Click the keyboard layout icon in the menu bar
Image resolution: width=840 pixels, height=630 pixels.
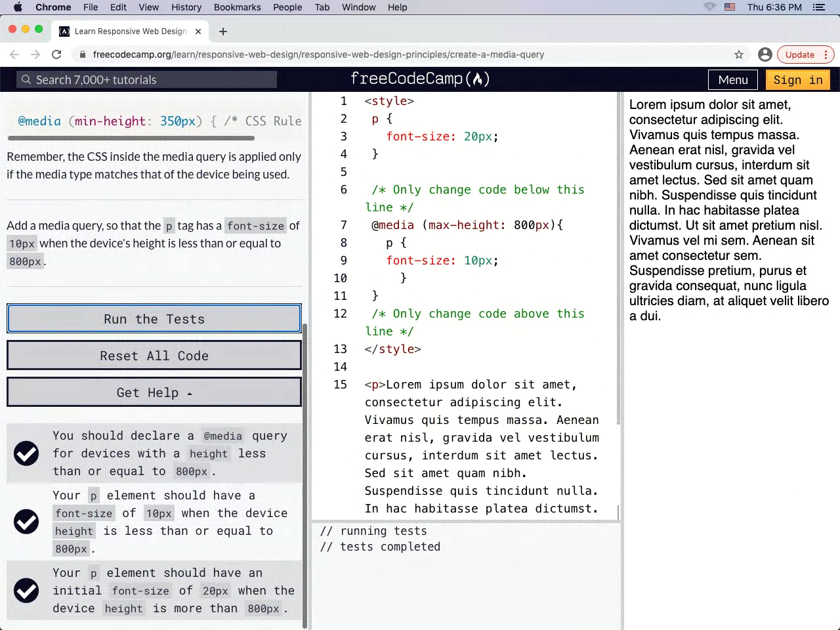tap(730, 7)
